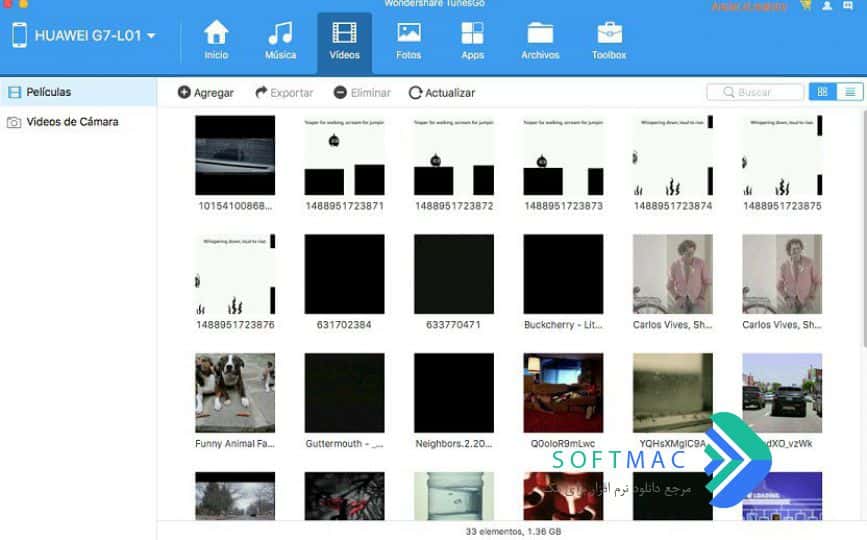The width and height of the screenshot is (867, 540).
Task: Select video thumbnail 1488951723874
Action: point(673,155)
